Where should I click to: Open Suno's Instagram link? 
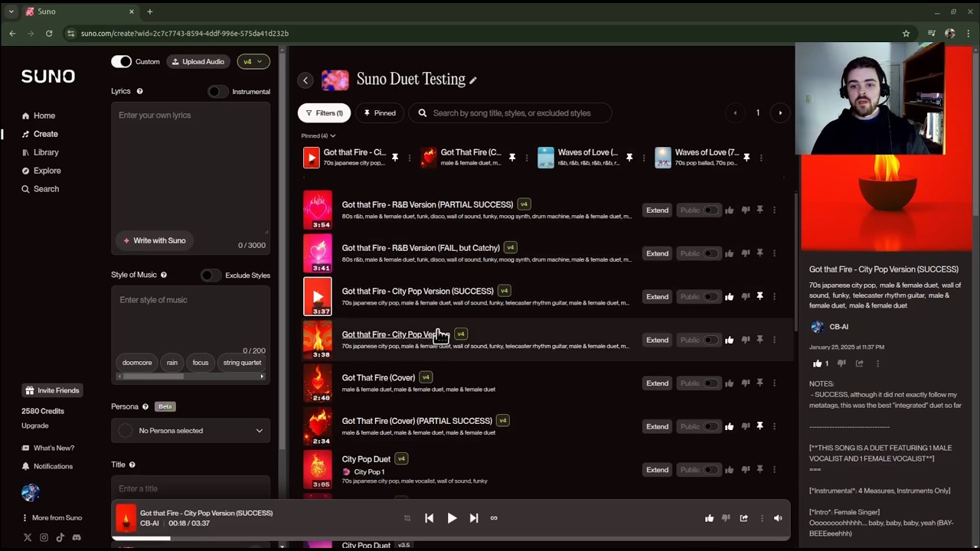pyautogui.click(x=44, y=537)
